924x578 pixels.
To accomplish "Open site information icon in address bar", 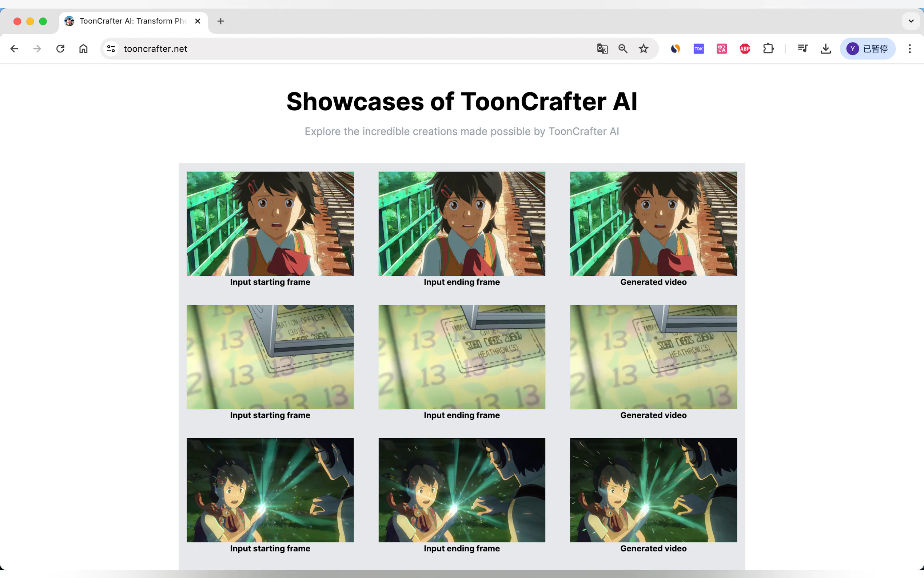I will click(x=111, y=48).
